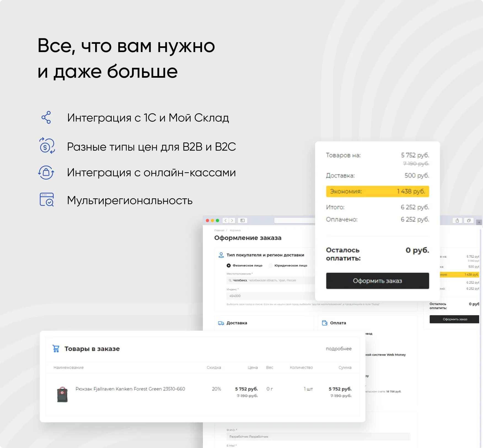Go forward with the browser's right chevron

coord(232,220)
